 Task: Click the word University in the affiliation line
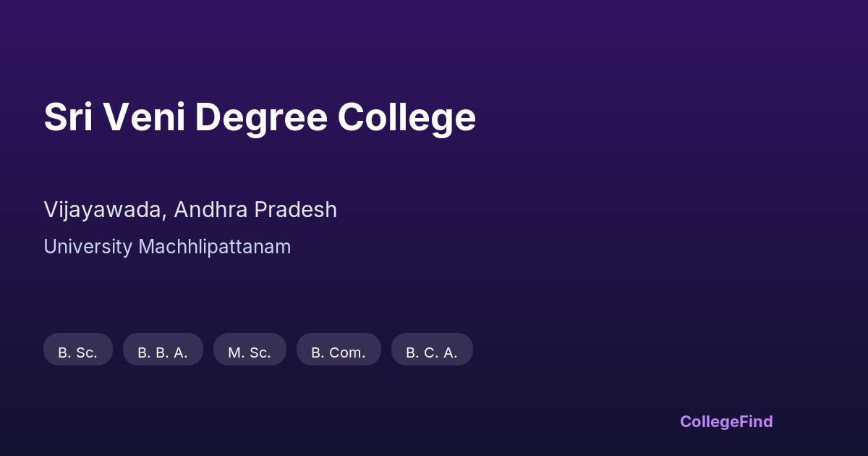(88, 247)
